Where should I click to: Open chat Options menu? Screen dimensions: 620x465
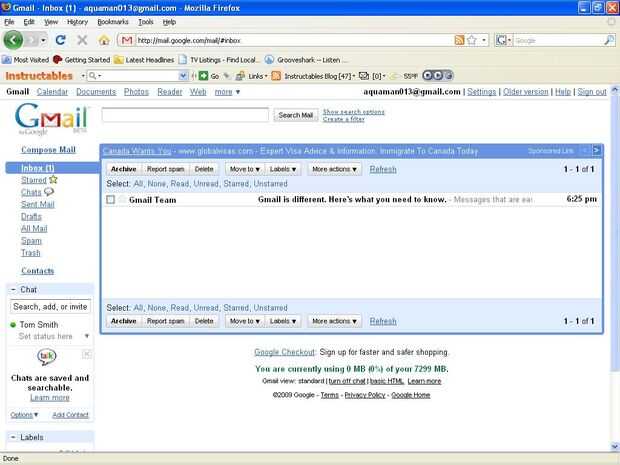tap(24, 415)
